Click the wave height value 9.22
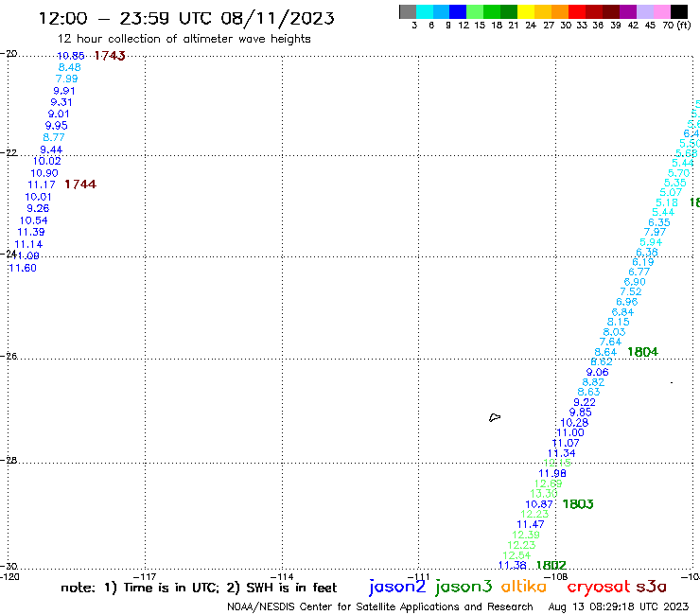This screenshot has height=615, width=700. click(585, 402)
